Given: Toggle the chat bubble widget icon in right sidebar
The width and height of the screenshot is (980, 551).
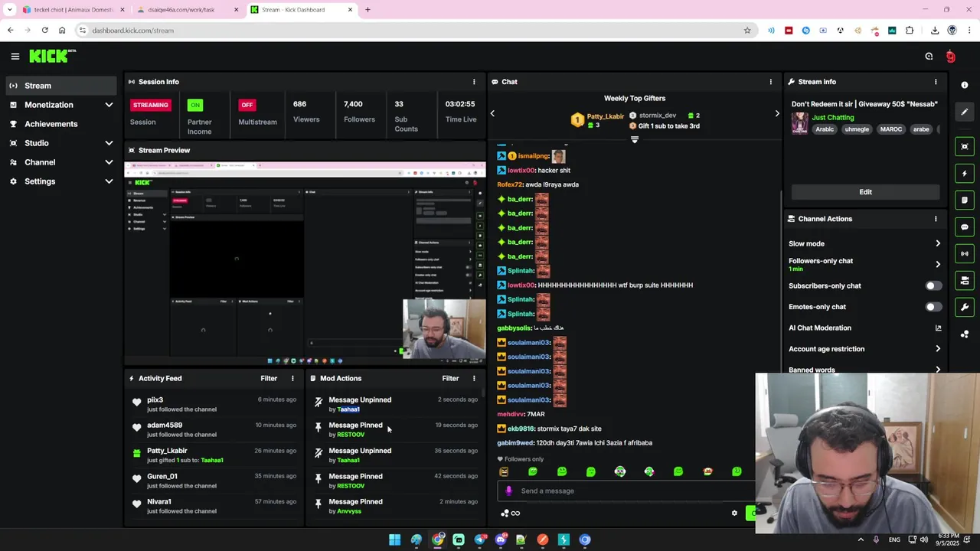Looking at the screenshot, I should pyautogui.click(x=965, y=227).
